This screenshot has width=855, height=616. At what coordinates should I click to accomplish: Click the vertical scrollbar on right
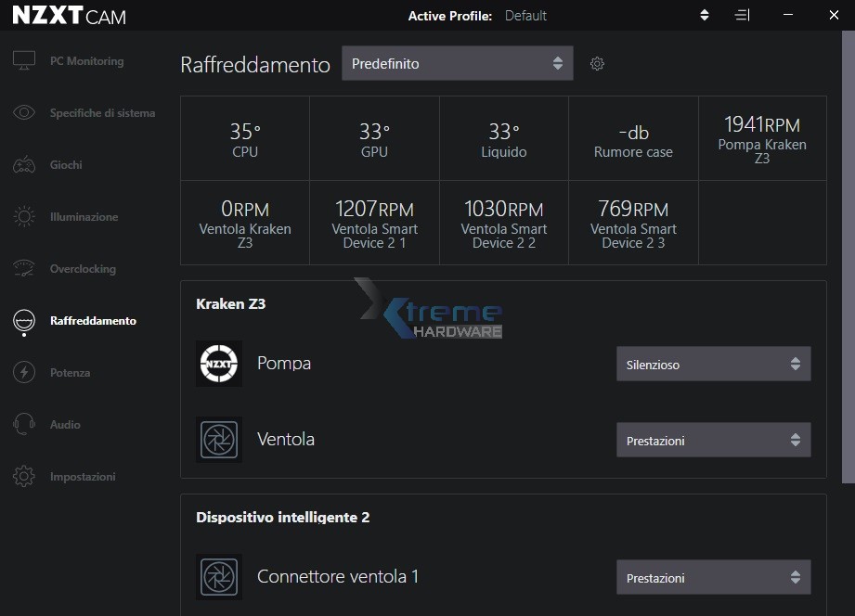pos(848,260)
